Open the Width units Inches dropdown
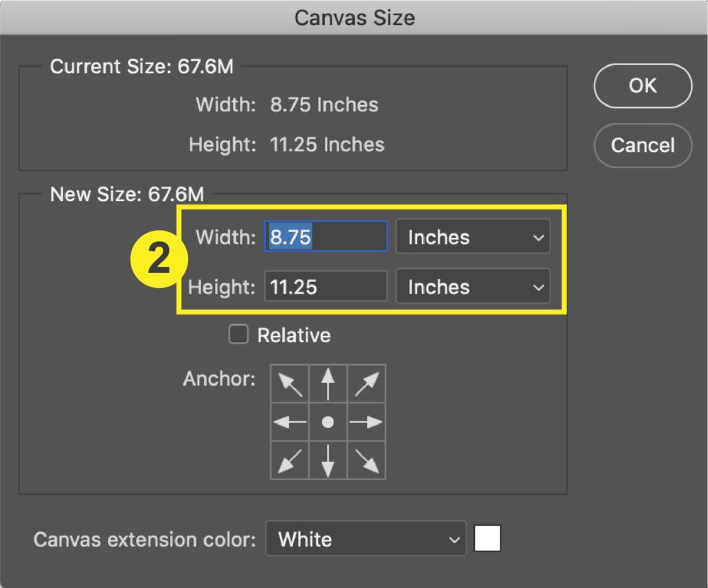The width and height of the screenshot is (708, 588). (473, 237)
